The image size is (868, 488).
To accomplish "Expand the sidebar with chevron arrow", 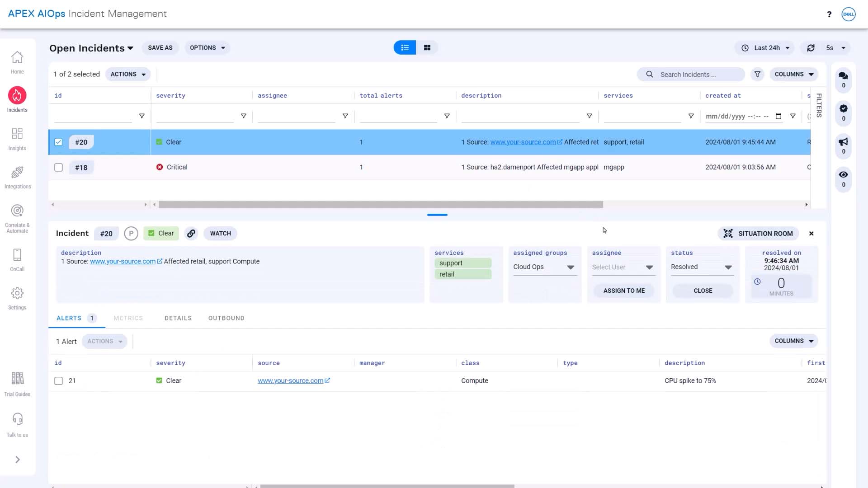I will point(18,460).
